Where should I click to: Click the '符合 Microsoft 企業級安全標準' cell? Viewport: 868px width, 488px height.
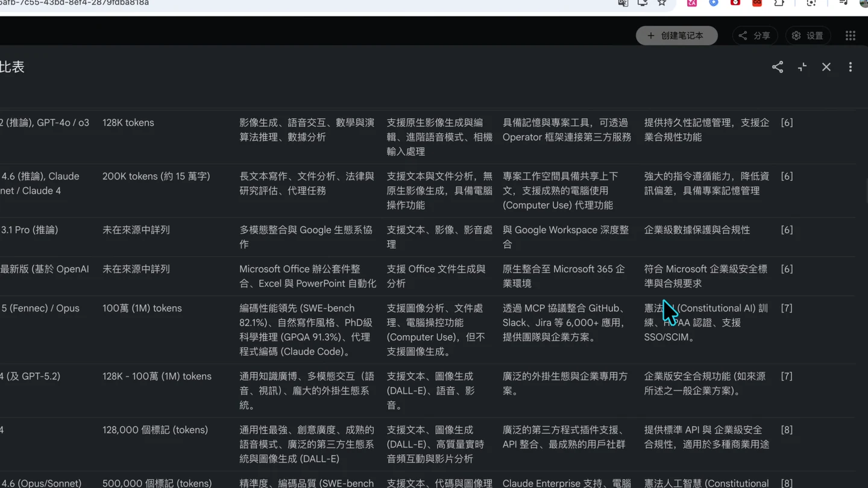706,276
